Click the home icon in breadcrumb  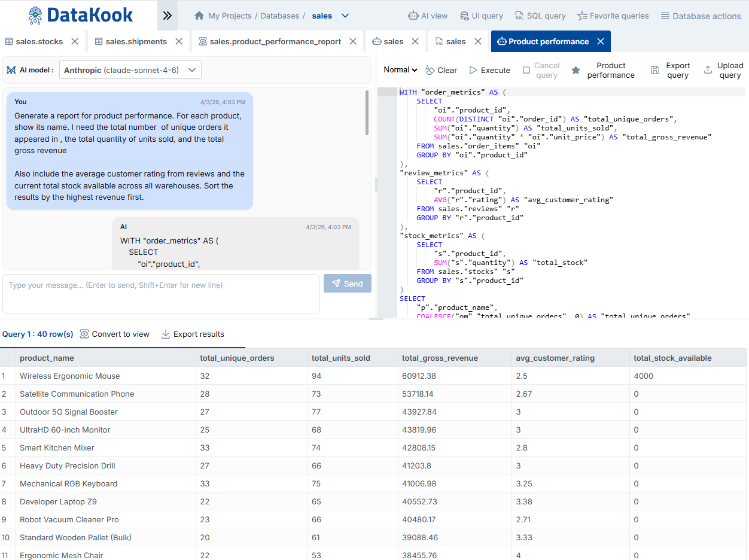click(x=199, y=16)
